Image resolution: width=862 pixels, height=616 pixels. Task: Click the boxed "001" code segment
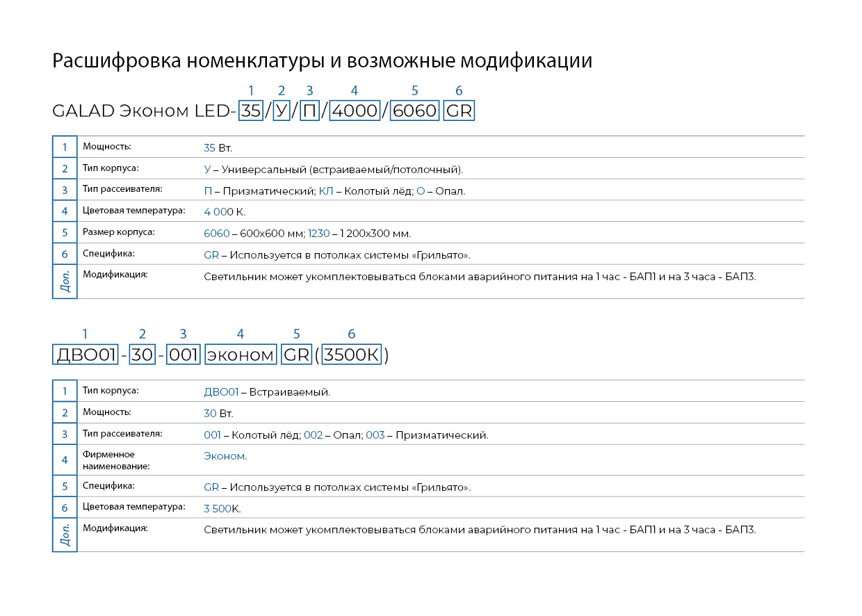click(x=184, y=355)
